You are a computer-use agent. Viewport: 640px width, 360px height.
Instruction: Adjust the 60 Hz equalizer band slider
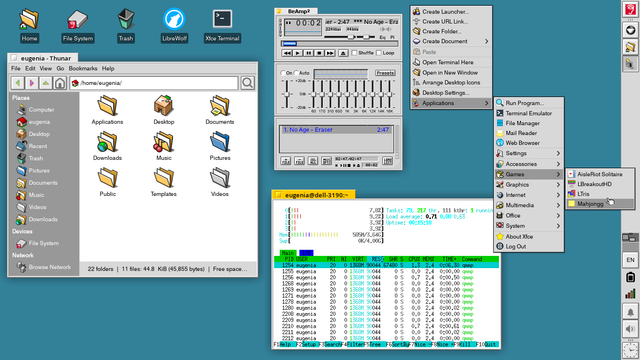pos(313,94)
